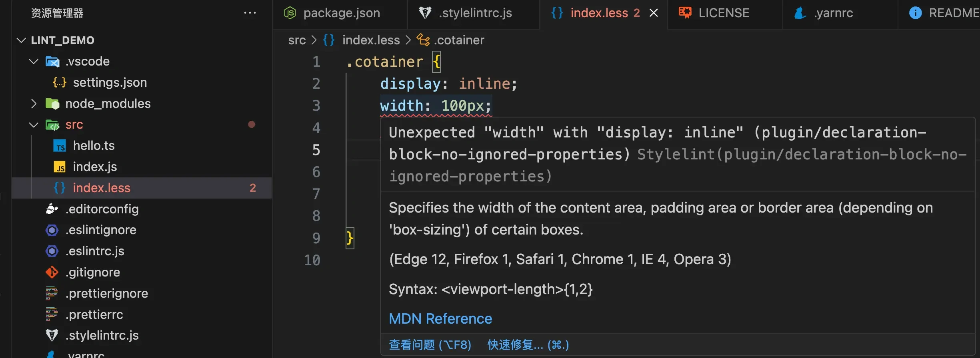Close the index.less tab
Screen dimensions: 980x358
point(654,13)
